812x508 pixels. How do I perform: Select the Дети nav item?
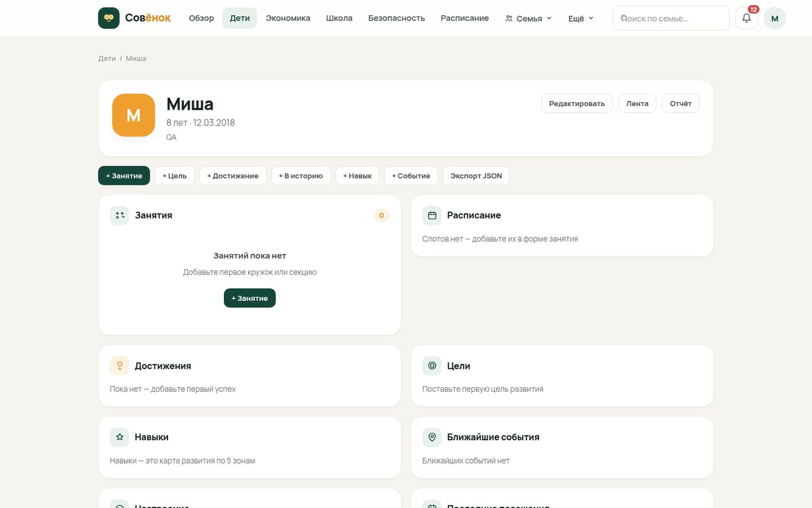coord(240,18)
